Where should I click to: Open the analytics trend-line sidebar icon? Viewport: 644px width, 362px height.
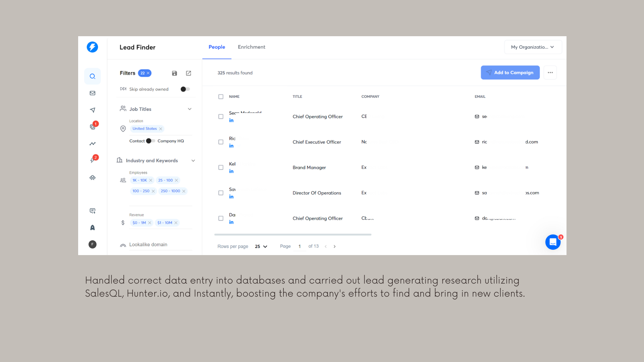pyautogui.click(x=92, y=144)
